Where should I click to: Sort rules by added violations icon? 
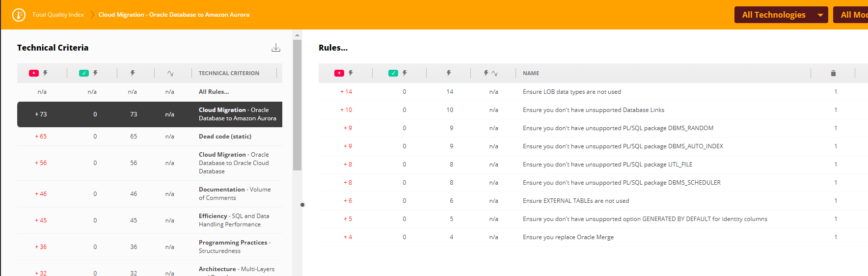pos(344,73)
